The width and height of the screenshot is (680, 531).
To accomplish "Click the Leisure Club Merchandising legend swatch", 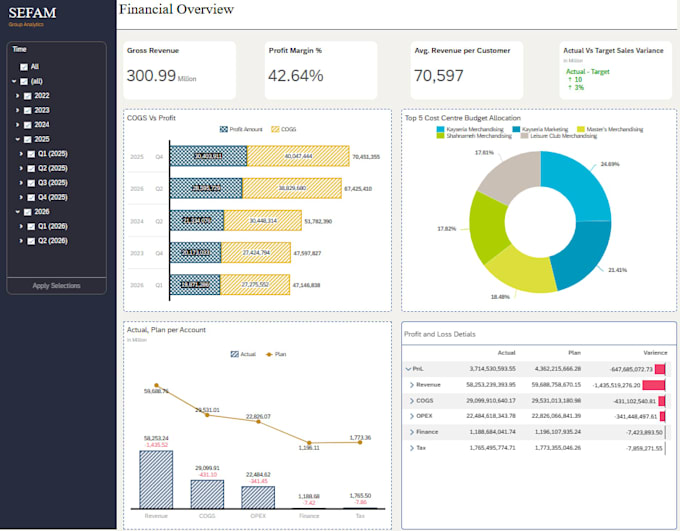I will click(524, 136).
